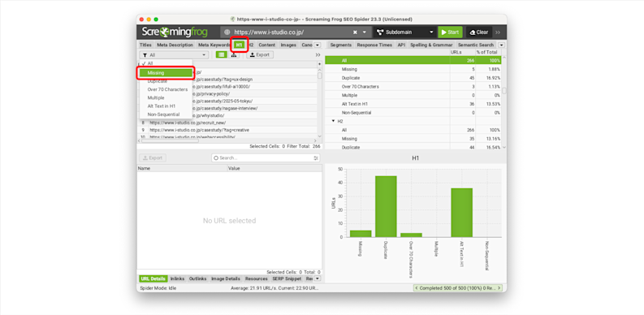Click the green Start button
Image resolution: width=644 pixels, height=315 pixels.
click(x=450, y=32)
